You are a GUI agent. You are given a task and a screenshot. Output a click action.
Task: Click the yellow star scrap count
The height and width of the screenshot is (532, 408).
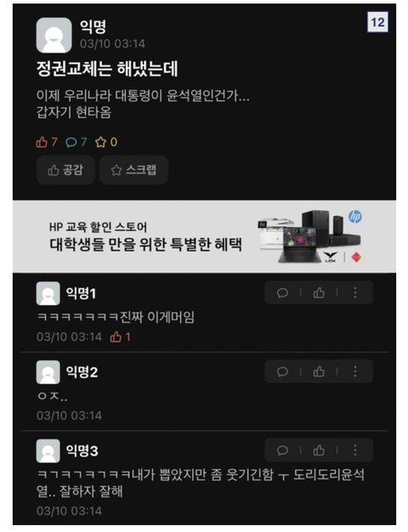tap(106, 142)
